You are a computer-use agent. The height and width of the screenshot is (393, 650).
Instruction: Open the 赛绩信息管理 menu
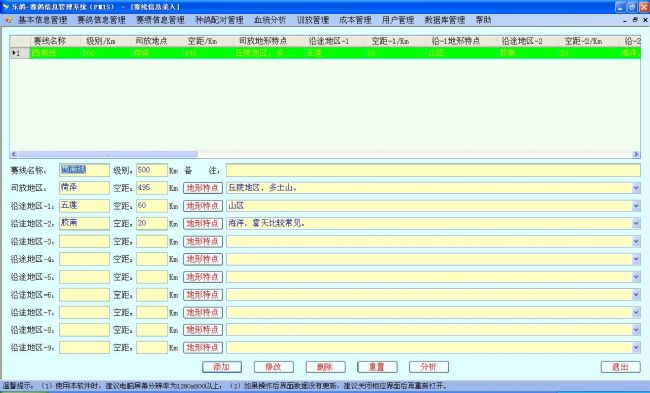point(160,20)
